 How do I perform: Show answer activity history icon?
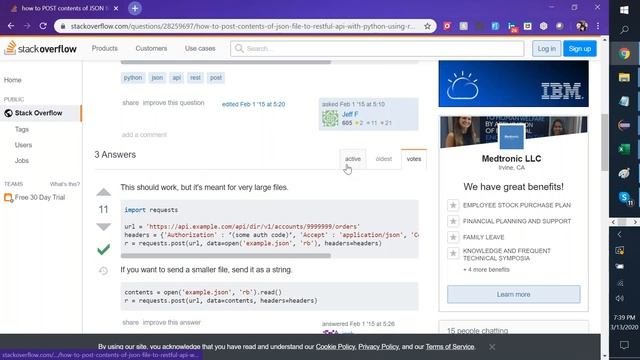[104, 271]
